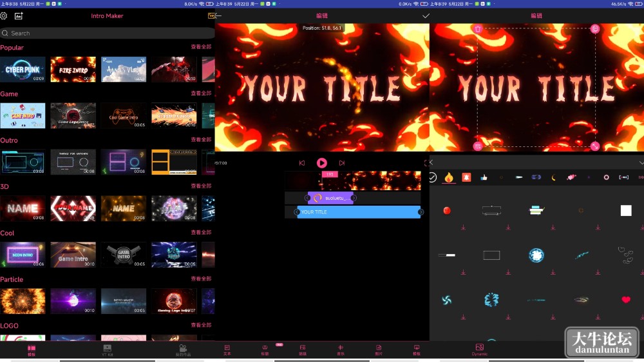
Task: Play the intro preview
Action: pos(321,163)
